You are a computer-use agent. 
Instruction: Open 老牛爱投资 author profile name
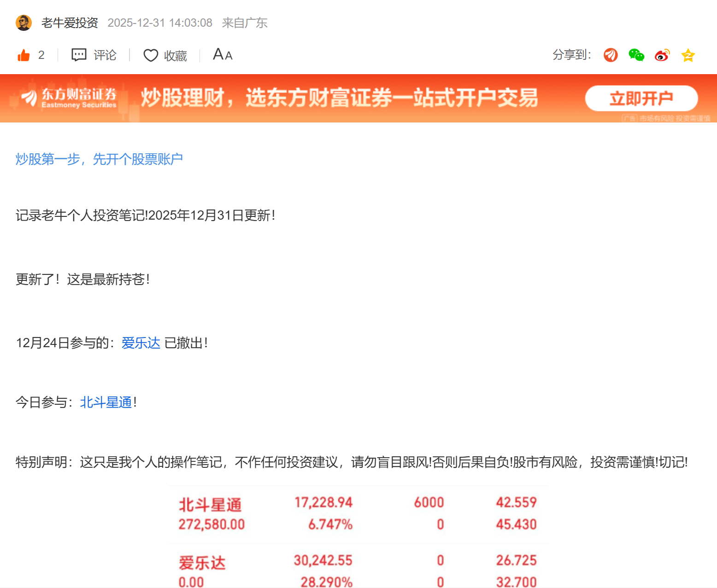(70, 23)
